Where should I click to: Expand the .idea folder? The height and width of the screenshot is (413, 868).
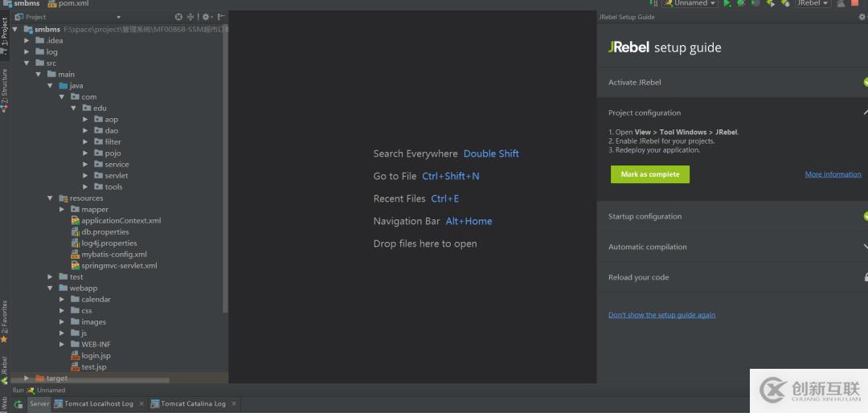pos(27,40)
